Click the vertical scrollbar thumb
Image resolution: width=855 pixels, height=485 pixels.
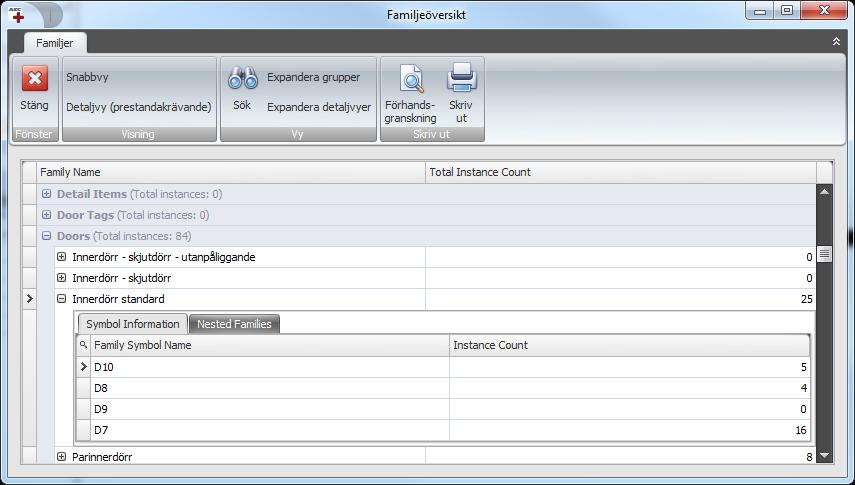824,254
